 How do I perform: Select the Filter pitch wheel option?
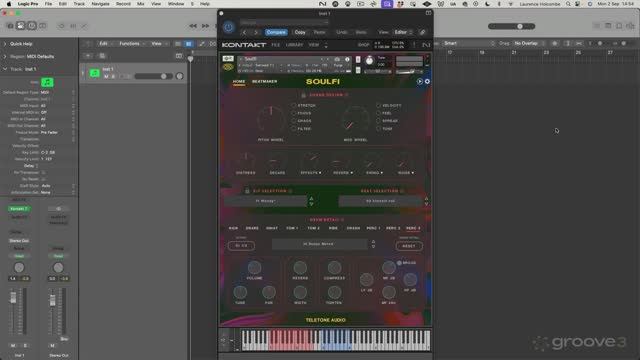pos(294,129)
